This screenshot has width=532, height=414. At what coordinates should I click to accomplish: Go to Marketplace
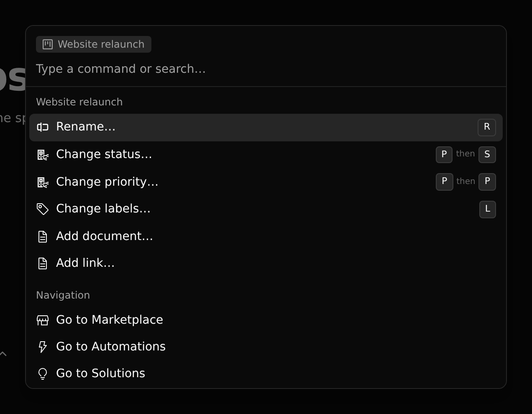pyautogui.click(x=266, y=320)
